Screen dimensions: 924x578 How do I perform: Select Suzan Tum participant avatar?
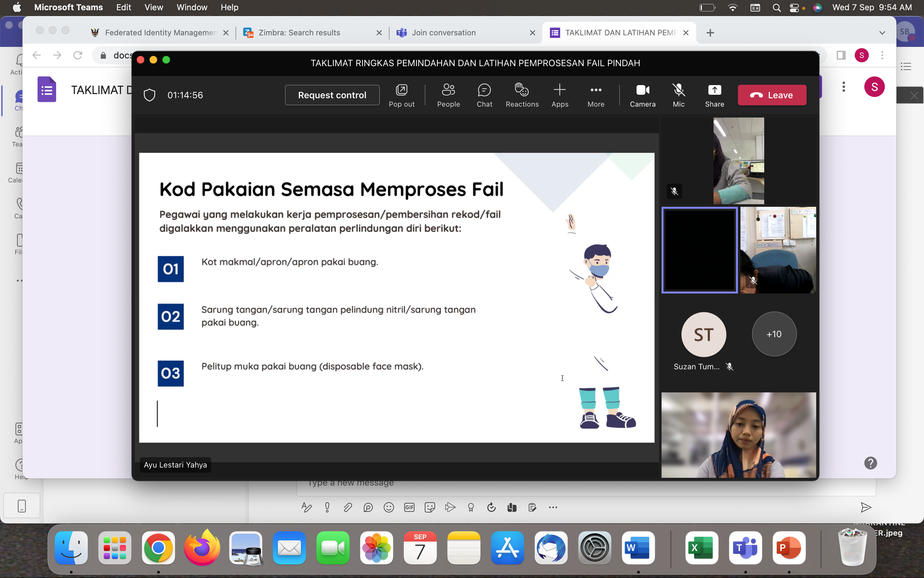(703, 335)
